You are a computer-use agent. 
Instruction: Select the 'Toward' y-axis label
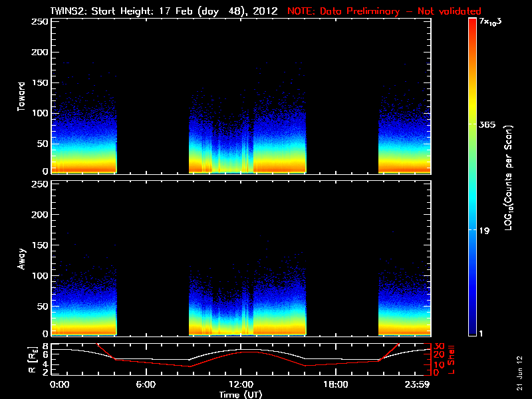point(22,96)
